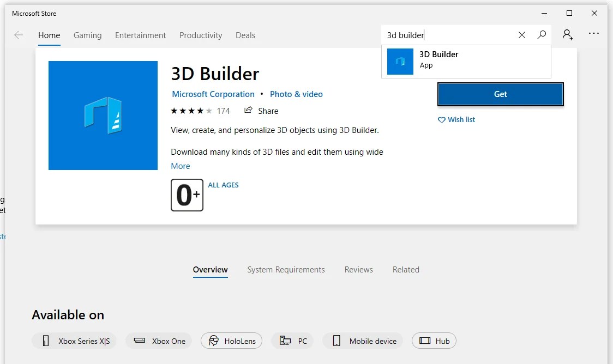Switch to System Requirements tab

(286, 270)
